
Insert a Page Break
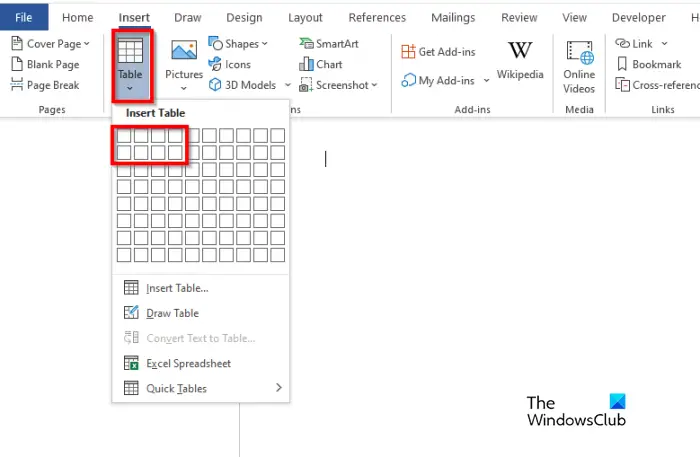pyautogui.click(x=45, y=85)
